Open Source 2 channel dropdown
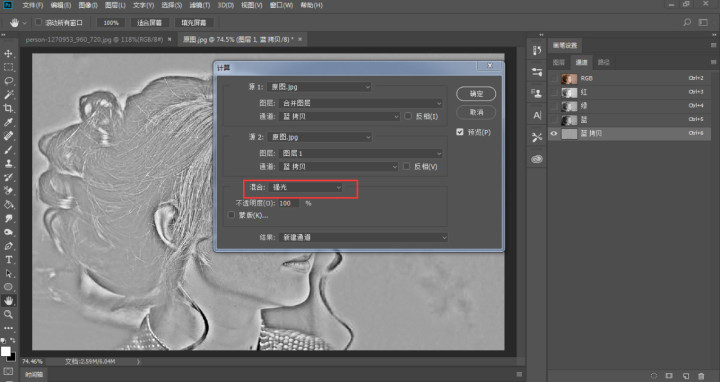The width and height of the screenshot is (720, 382). click(x=338, y=167)
